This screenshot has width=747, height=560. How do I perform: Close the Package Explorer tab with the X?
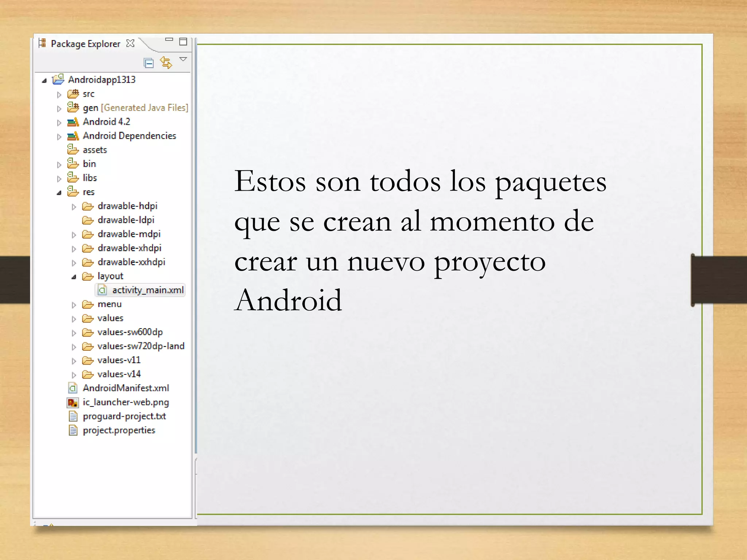pyautogui.click(x=130, y=43)
